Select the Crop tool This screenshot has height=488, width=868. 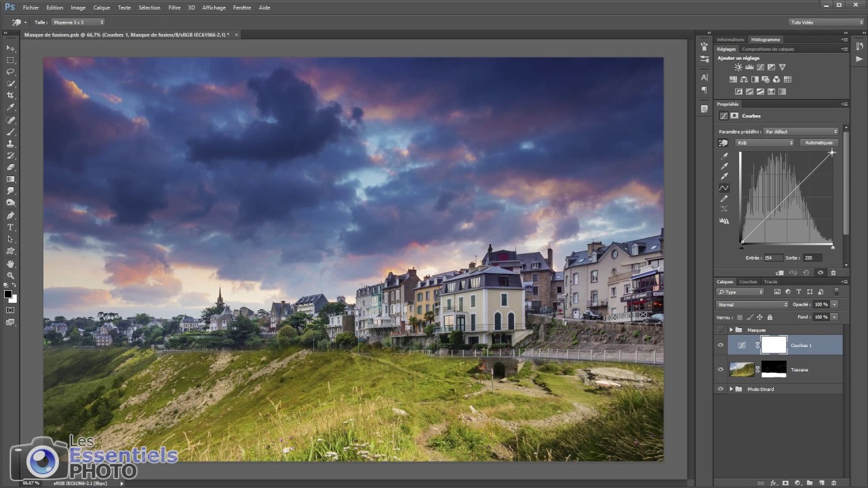click(10, 96)
